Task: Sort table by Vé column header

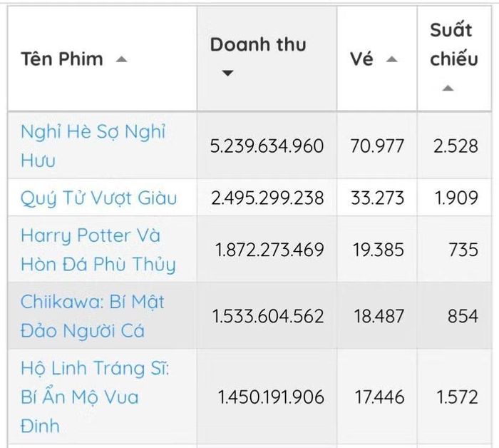Action: coord(361,59)
